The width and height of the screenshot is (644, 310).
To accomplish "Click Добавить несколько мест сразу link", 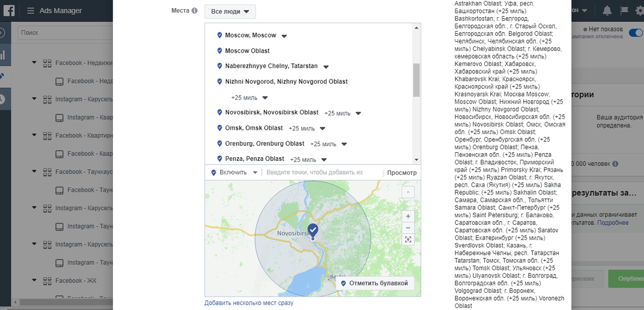I will tap(249, 303).
